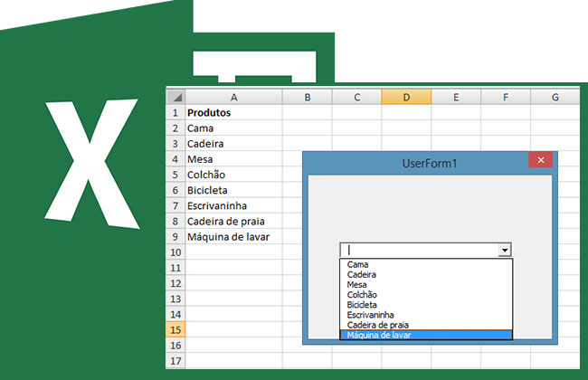Screen dimensions: 588x380
Task: Select 'Cadeira' in the dropdown list
Action: [426, 274]
